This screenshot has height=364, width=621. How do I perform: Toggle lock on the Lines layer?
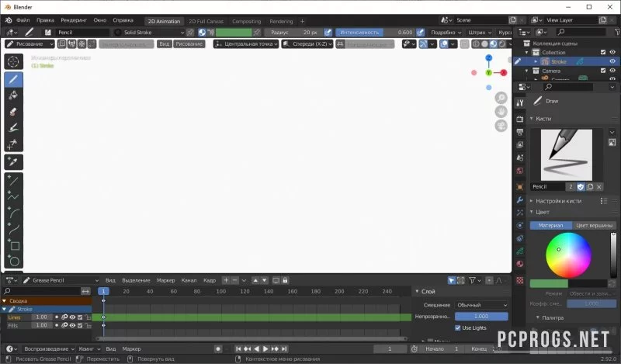point(88,317)
